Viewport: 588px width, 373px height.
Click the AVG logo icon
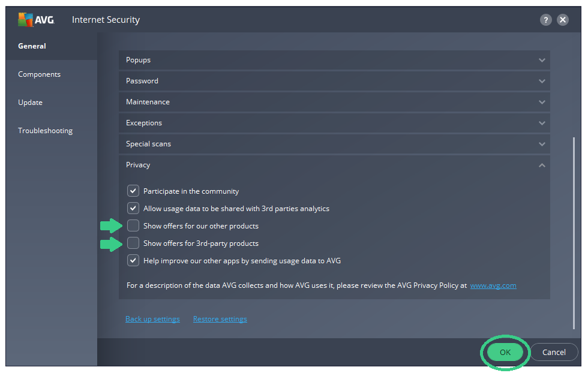point(37,20)
